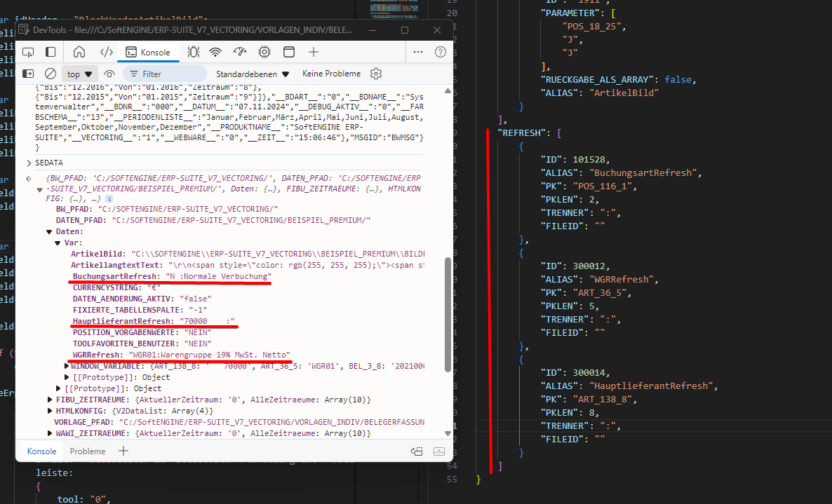The width and height of the screenshot is (832, 504).
Task: Click the clear console icon
Action: click(x=51, y=74)
